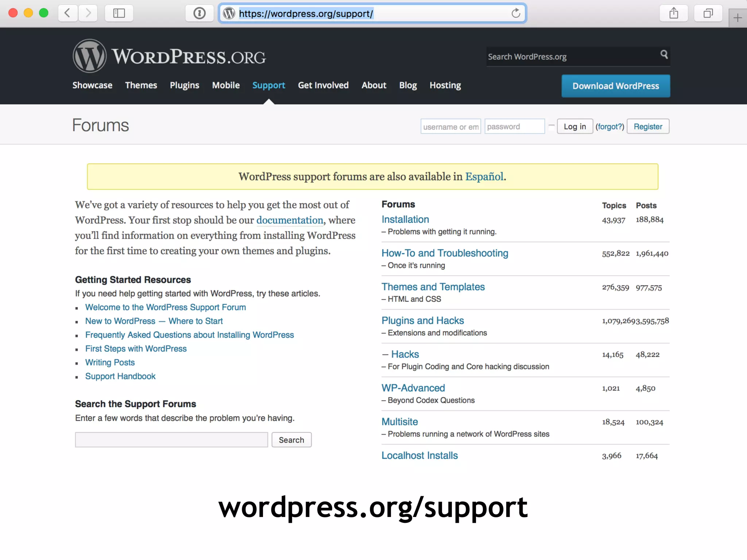Open Welcome to the WordPress Support Forum
Viewport: 747px width, 560px height.
[x=166, y=307]
